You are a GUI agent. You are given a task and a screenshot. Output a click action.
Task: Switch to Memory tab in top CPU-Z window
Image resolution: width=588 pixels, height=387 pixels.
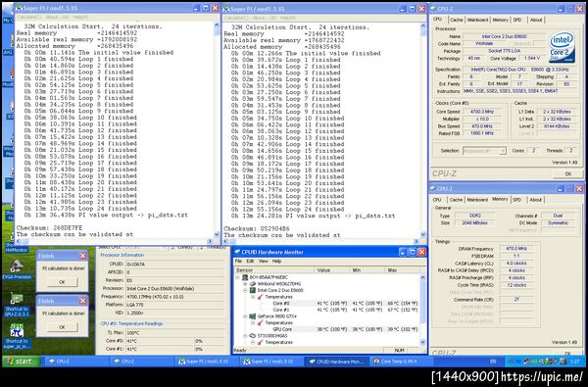coord(500,20)
